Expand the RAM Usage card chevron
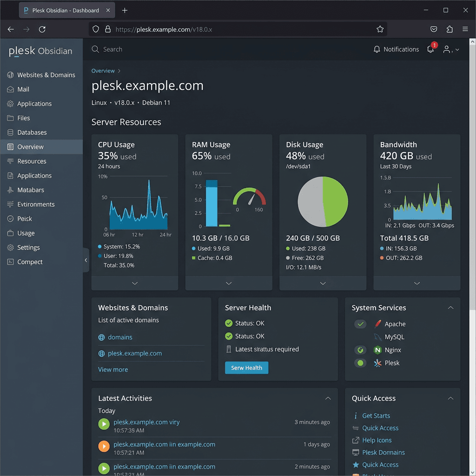This screenshot has height=476, width=476. pos(229,283)
